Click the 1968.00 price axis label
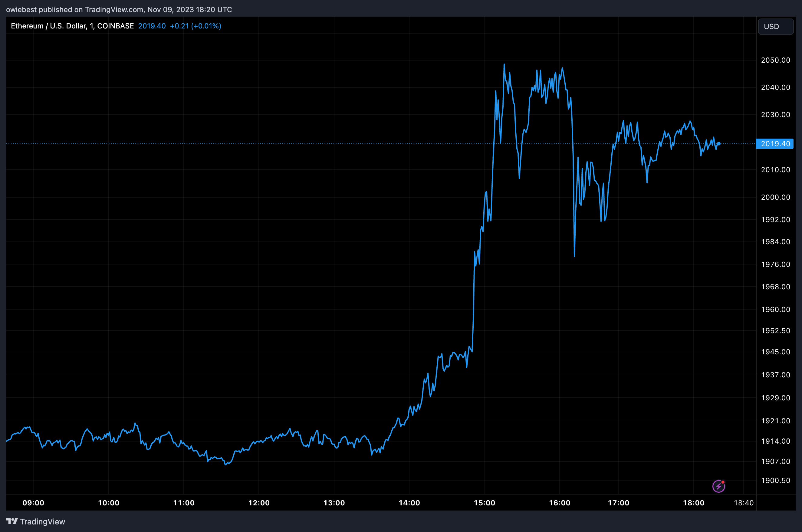Viewport: 802px width, 532px height. click(x=776, y=287)
